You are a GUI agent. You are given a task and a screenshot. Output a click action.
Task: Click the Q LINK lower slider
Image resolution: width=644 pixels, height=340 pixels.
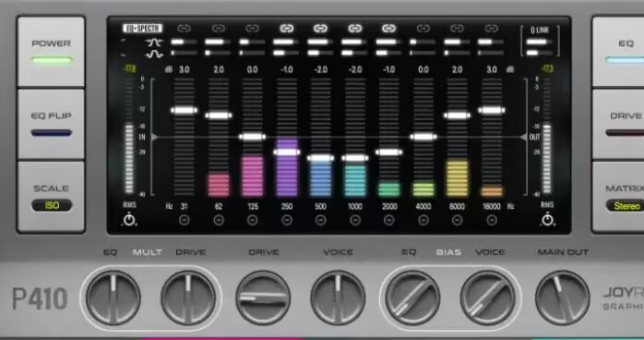pos(540,53)
